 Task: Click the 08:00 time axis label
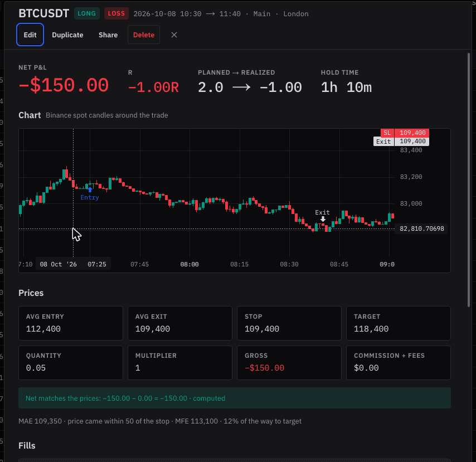point(190,264)
